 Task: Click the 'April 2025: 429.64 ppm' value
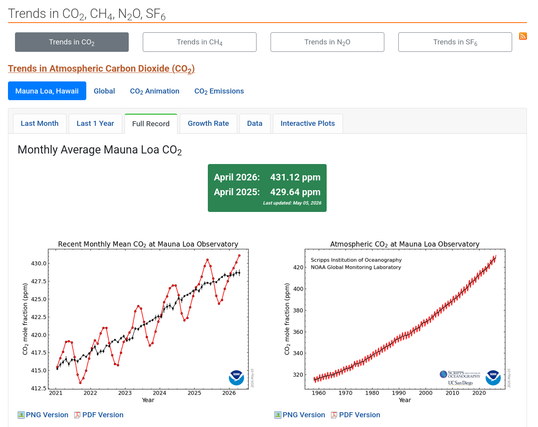(x=267, y=192)
